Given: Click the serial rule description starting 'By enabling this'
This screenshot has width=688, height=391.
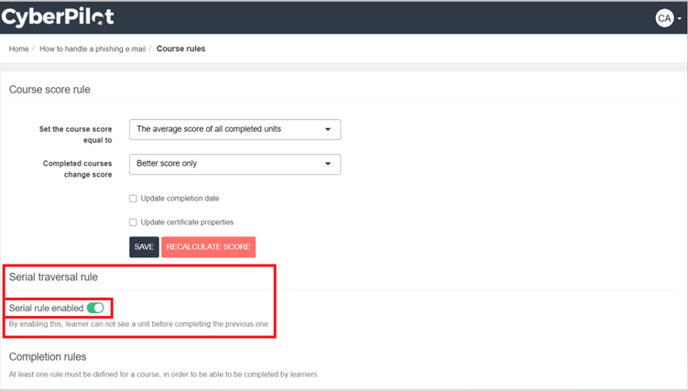Looking at the screenshot, I should (138, 324).
